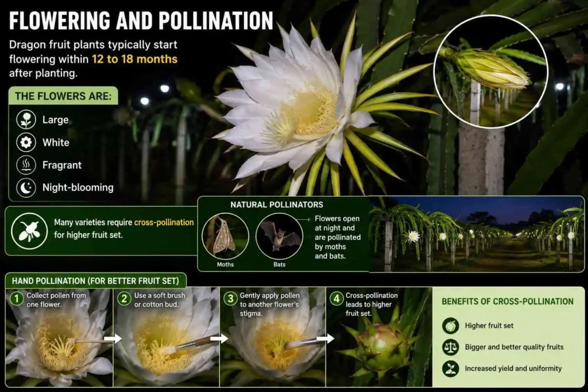588x392 pixels.
Task: Click the 'Gently apply pollen' step photo
Action: click(273, 337)
